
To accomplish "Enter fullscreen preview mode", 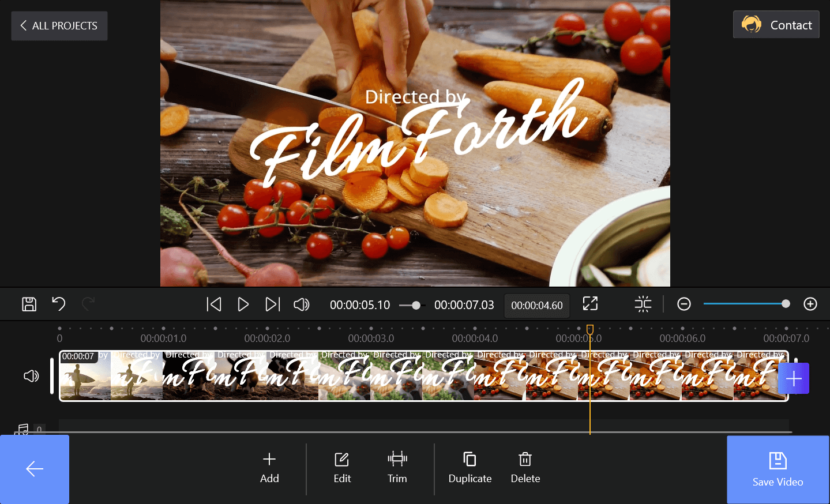I will [x=590, y=304].
